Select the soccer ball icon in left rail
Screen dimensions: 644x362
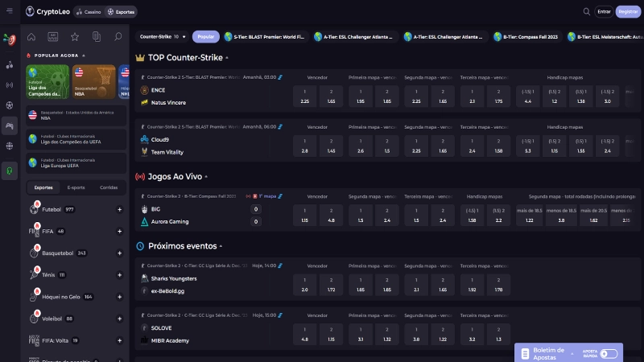coord(10,105)
